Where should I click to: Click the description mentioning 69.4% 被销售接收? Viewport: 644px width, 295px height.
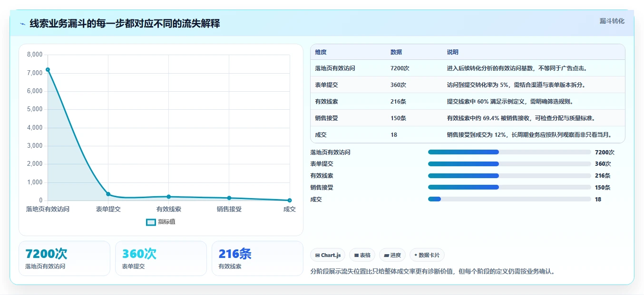click(x=521, y=118)
